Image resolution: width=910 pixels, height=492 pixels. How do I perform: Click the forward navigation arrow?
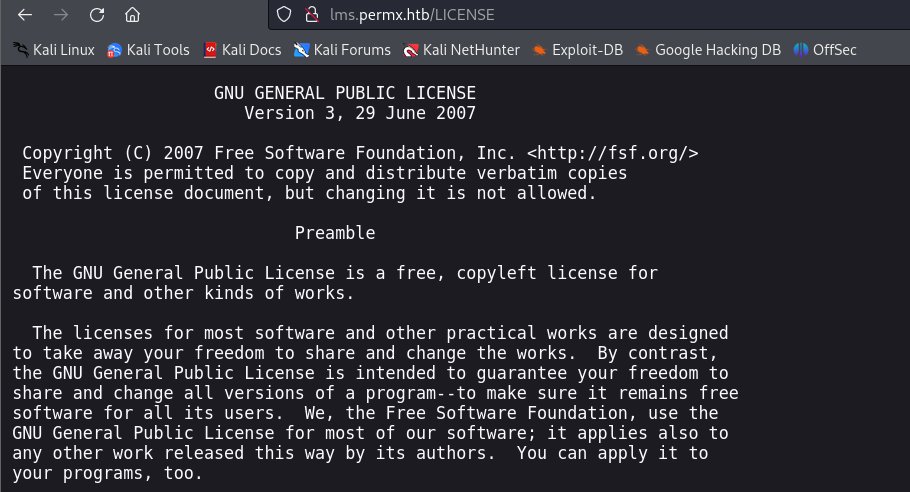pos(61,15)
